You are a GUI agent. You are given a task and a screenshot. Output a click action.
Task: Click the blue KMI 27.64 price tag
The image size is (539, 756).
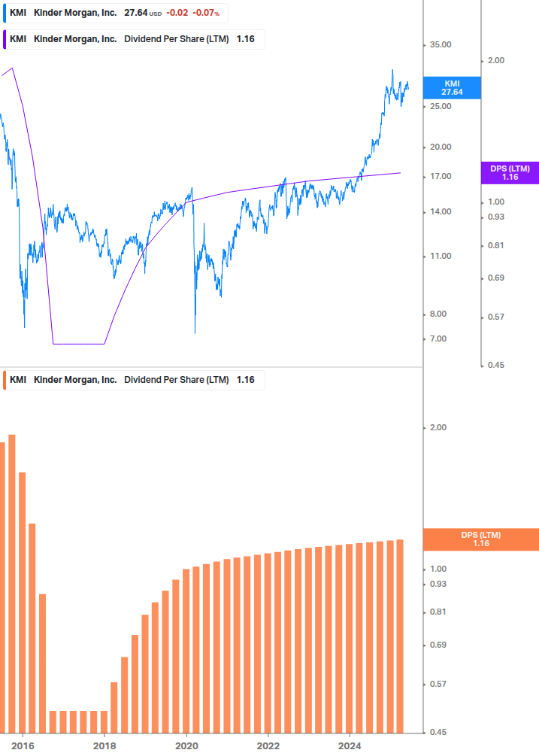452,88
